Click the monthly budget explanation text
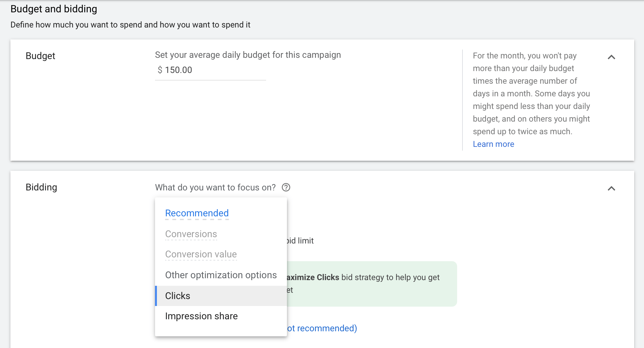The image size is (644, 348). click(x=531, y=93)
